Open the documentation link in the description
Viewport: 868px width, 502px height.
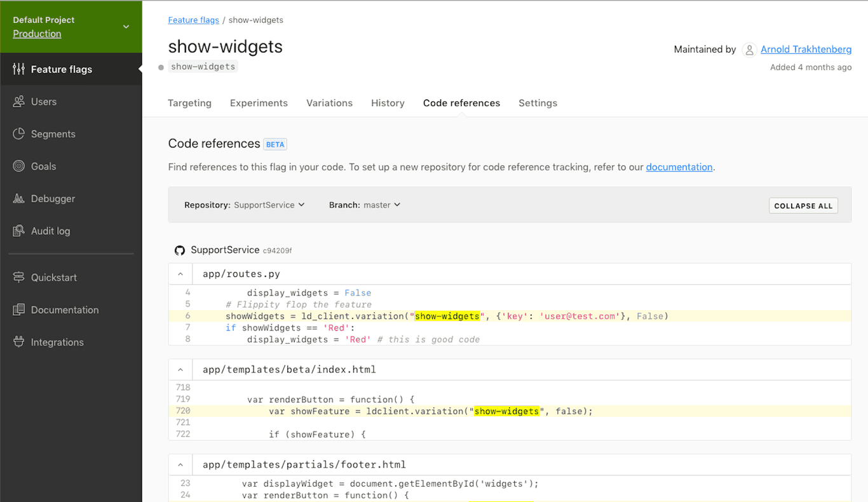coord(679,167)
